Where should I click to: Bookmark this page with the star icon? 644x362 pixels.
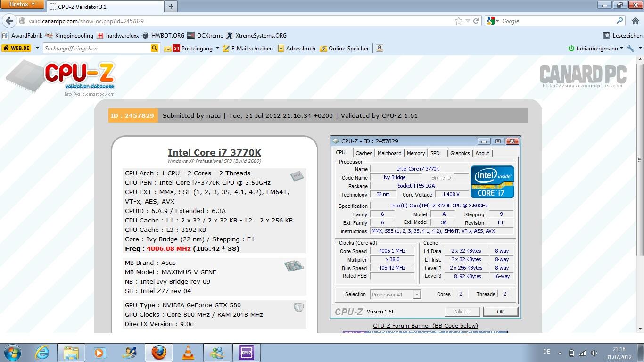pyautogui.click(x=458, y=21)
